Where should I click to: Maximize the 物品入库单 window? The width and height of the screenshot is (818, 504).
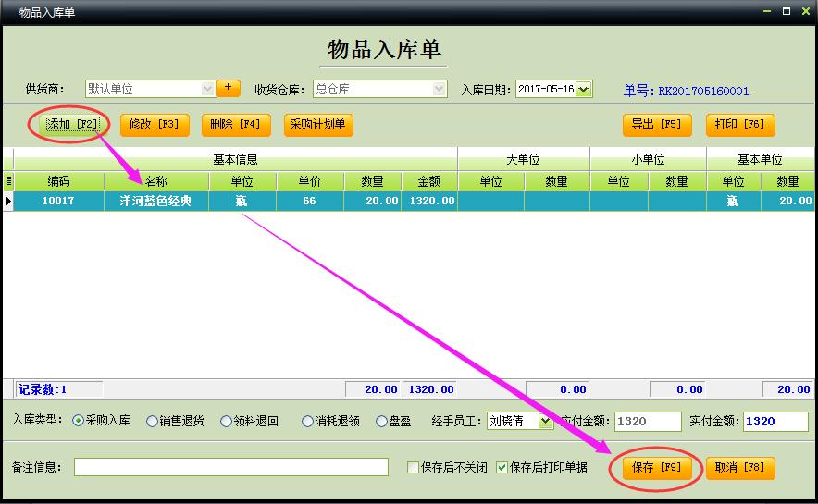pos(787,11)
